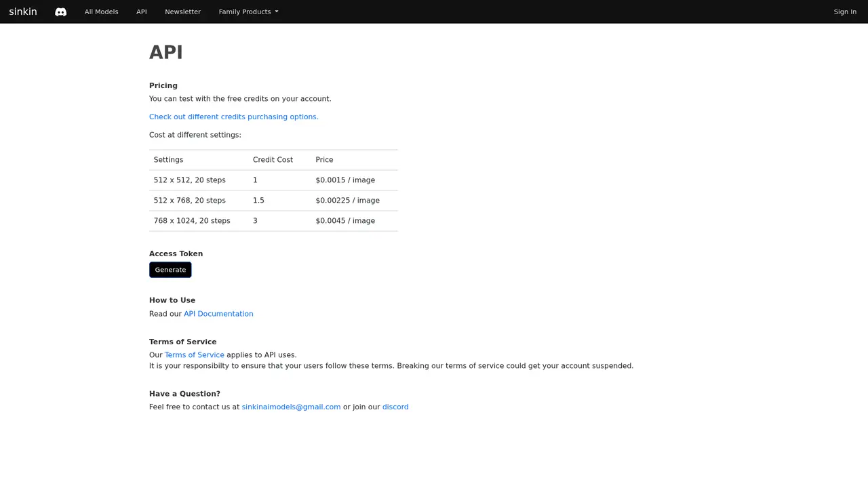Click the 'Pricing' section heading
Viewport: 868px width, 488px height.
pos(163,85)
